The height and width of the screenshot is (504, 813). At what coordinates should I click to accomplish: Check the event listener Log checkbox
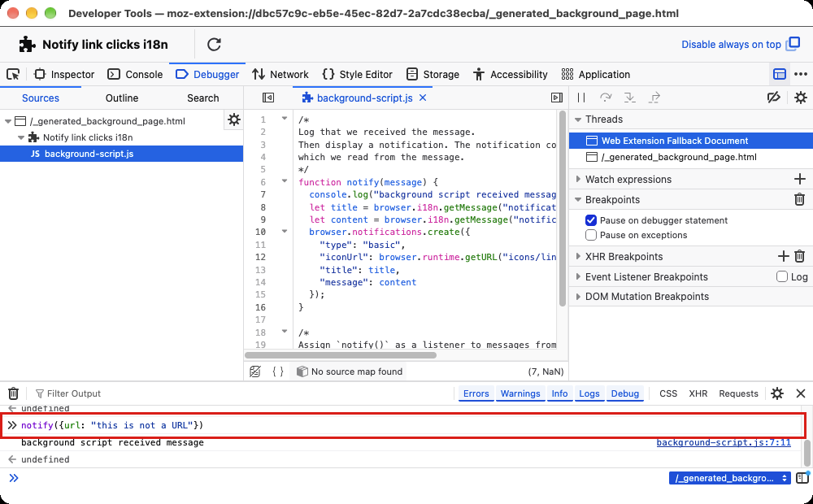(x=782, y=276)
